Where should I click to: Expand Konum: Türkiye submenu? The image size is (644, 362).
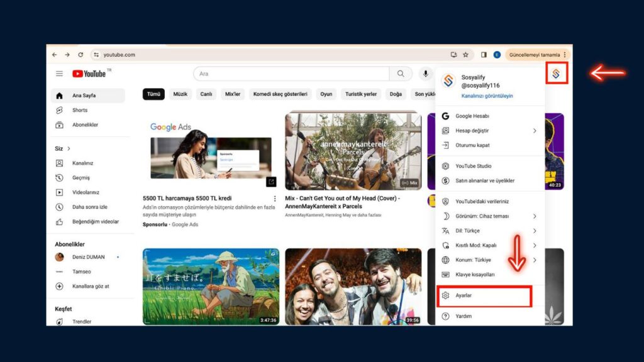click(490, 260)
